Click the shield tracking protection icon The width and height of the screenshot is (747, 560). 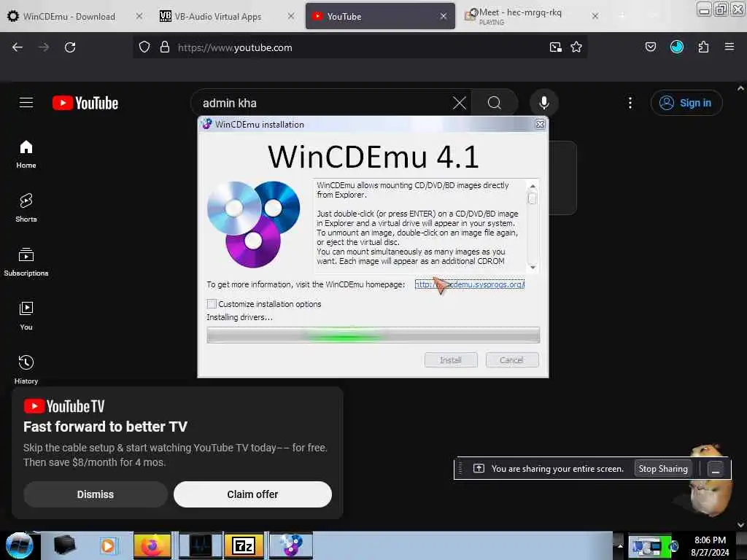coord(144,47)
